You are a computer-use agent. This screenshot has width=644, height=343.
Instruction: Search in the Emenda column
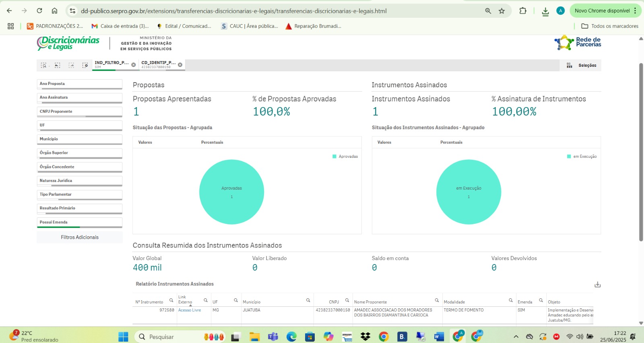pyautogui.click(x=541, y=300)
